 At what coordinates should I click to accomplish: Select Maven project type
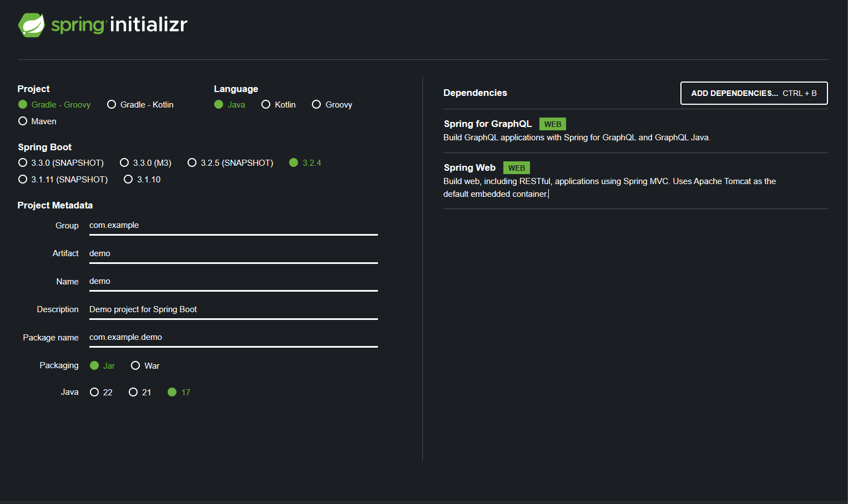pos(37,121)
